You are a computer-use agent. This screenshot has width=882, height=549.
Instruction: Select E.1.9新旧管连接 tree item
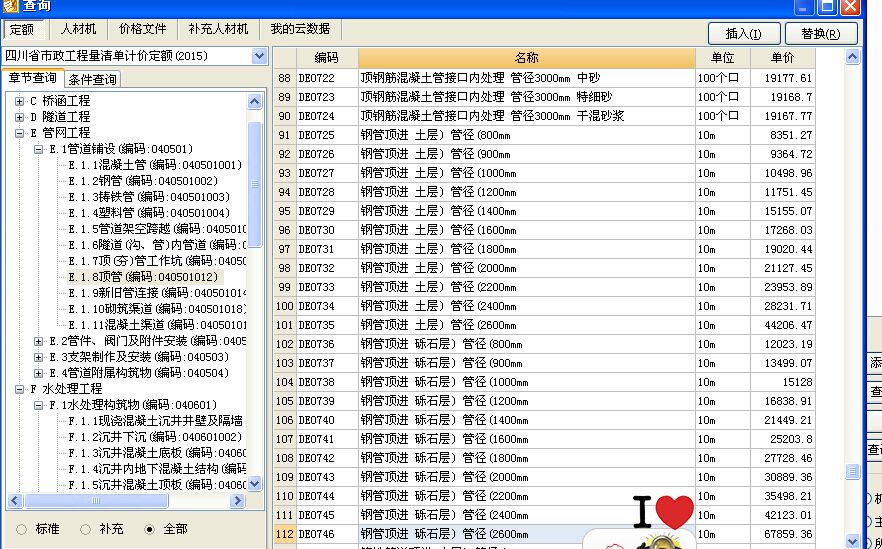(x=157, y=293)
